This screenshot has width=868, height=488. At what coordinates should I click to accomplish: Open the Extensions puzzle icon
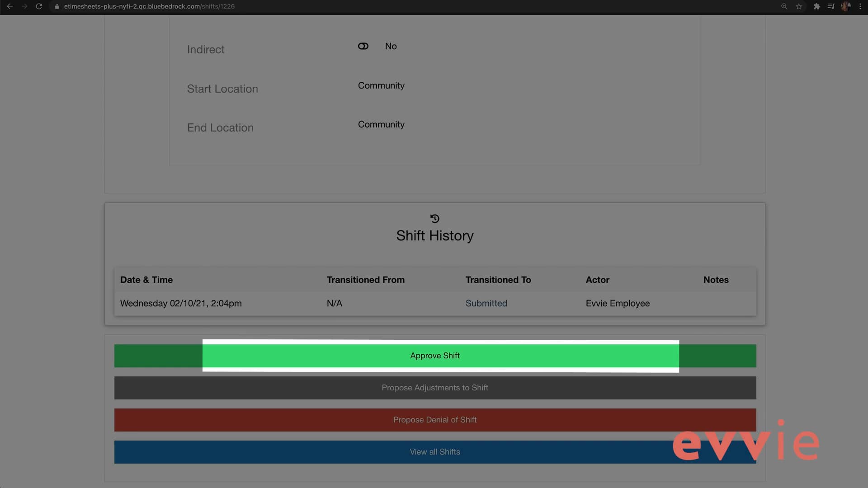tap(816, 6)
